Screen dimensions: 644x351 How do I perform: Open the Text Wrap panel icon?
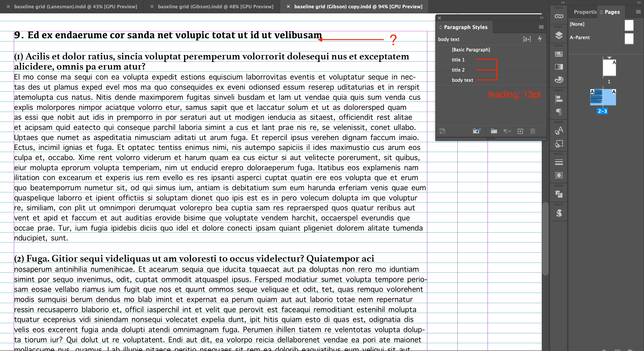(x=559, y=175)
